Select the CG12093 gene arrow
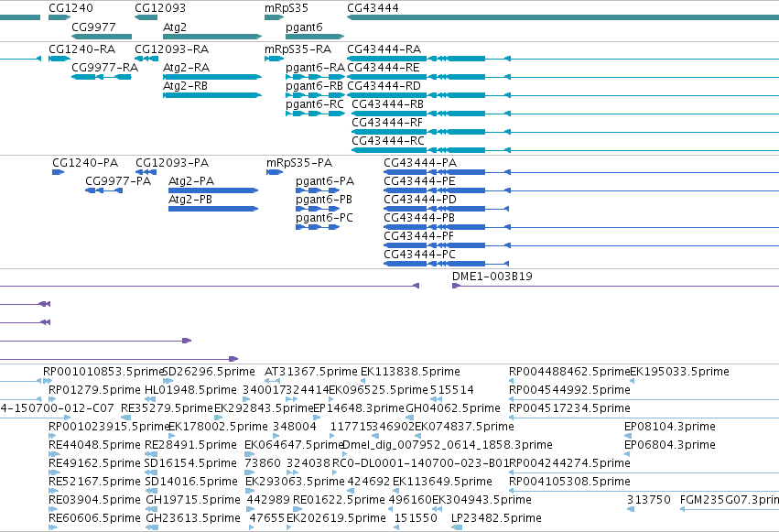The height and width of the screenshot is (532, 779). coord(146,18)
